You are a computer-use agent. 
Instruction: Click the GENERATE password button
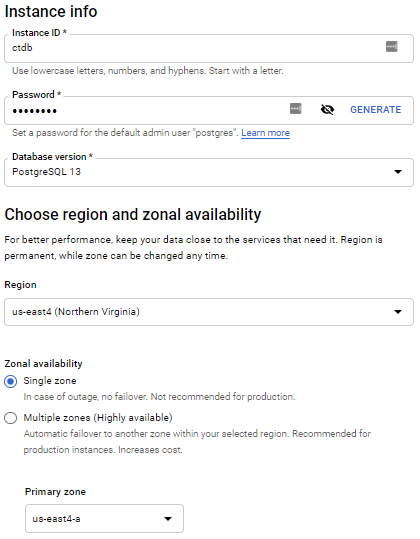click(375, 110)
